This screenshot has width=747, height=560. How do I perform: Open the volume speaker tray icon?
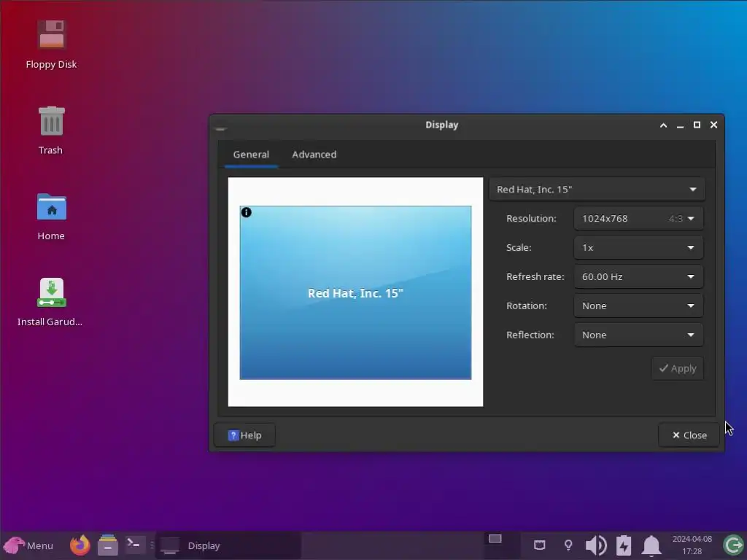[595, 545]
